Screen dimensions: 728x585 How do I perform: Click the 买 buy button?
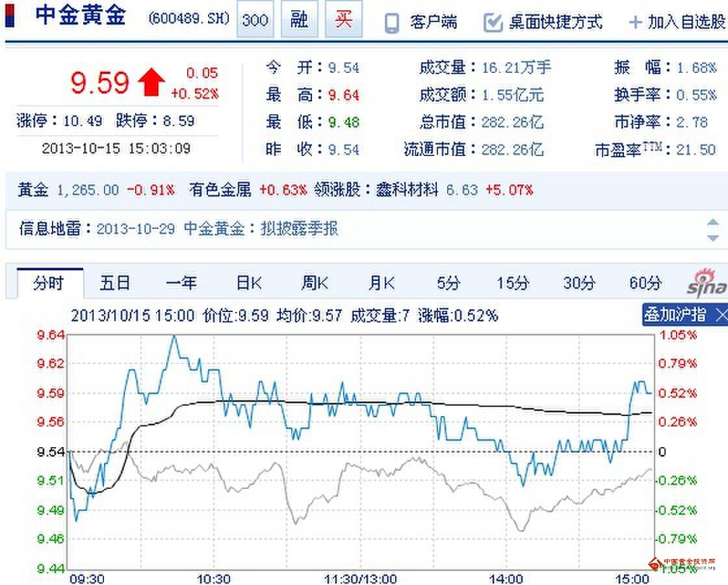tap(344, 19)
